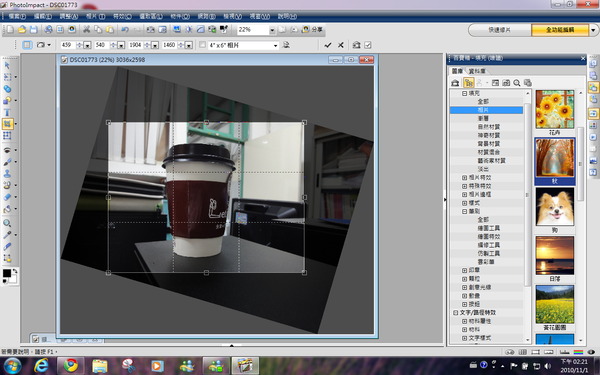Select the Transform grid tool
600x375 pixels.
click(7, 135)
